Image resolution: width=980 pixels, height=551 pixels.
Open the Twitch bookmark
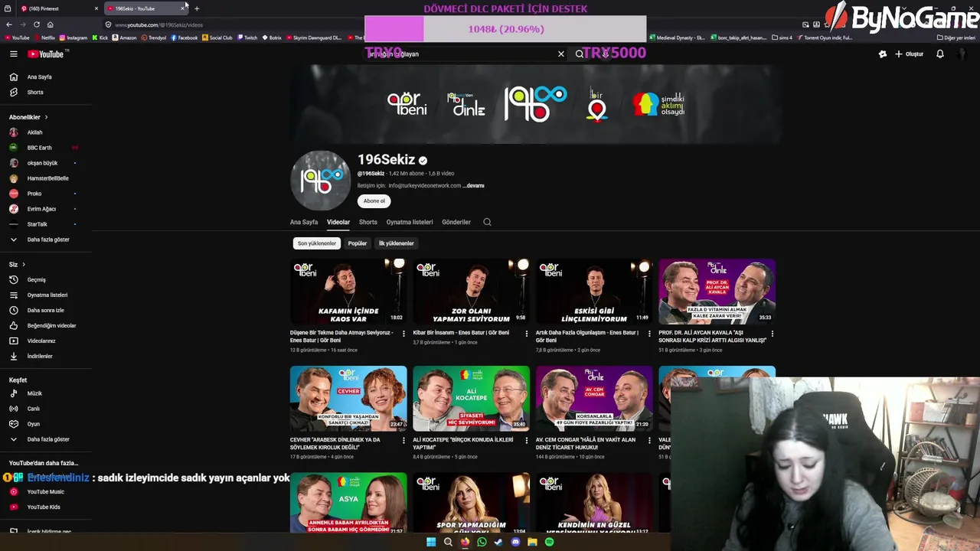tap(247, 37)
